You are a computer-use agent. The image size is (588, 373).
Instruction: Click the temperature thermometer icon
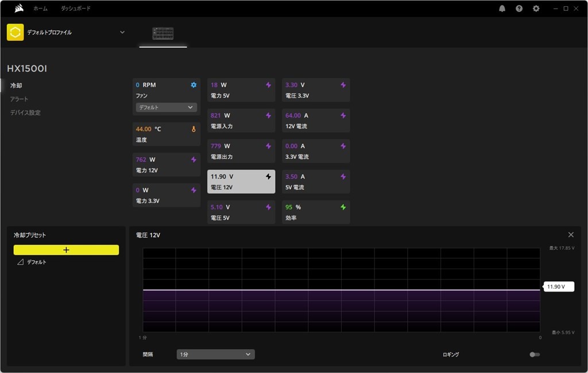[194, 129]
